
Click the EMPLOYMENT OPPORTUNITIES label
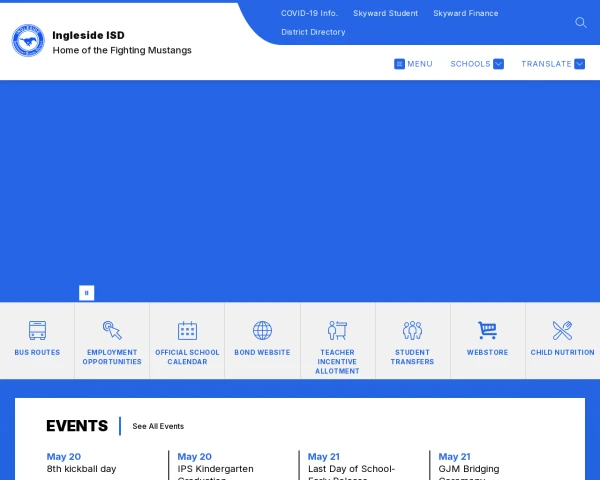112,357
